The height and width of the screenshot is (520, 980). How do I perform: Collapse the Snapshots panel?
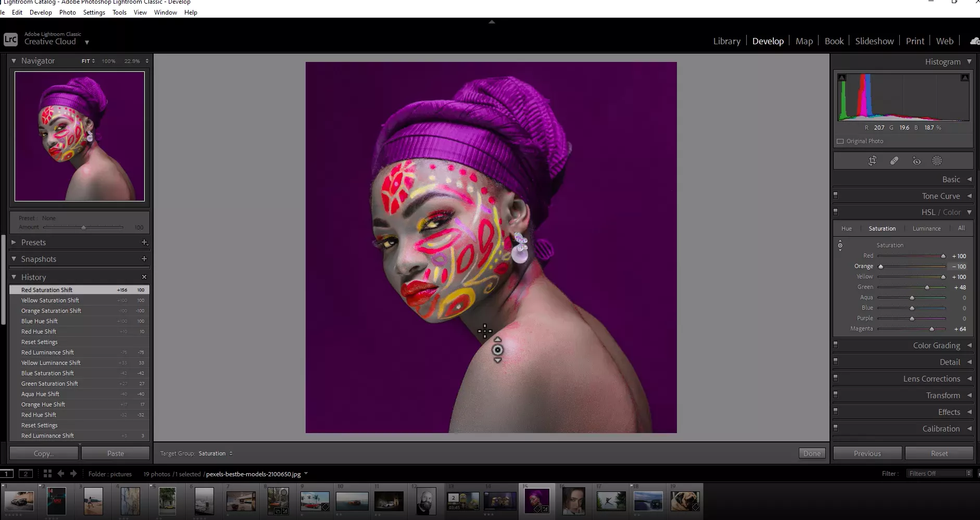click(x=14, y=259)
